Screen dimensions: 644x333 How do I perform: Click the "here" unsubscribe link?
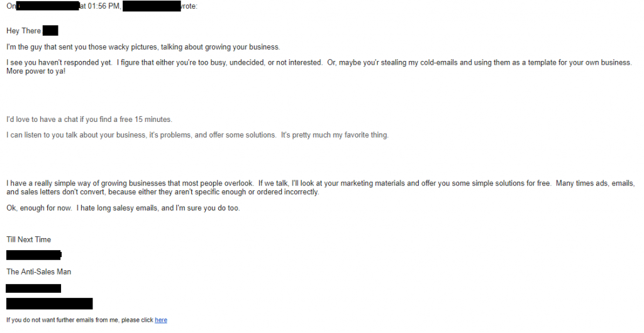161,320
